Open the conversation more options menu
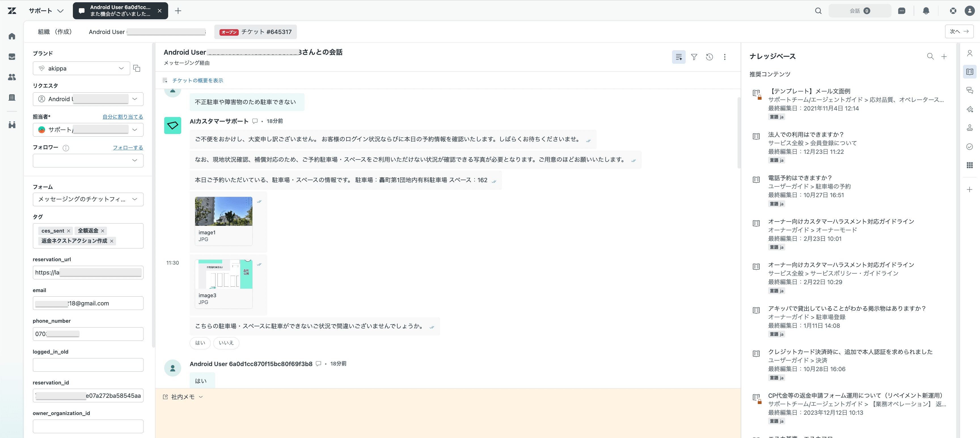This screenshot has height=438, width=980. (x=724, y=57)
